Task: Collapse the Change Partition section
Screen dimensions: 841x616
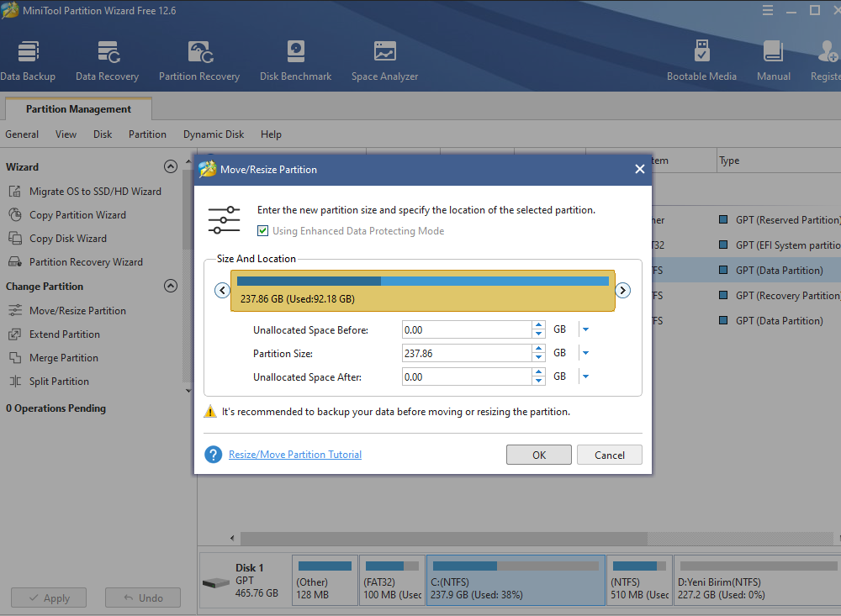Action: (171, 286)
